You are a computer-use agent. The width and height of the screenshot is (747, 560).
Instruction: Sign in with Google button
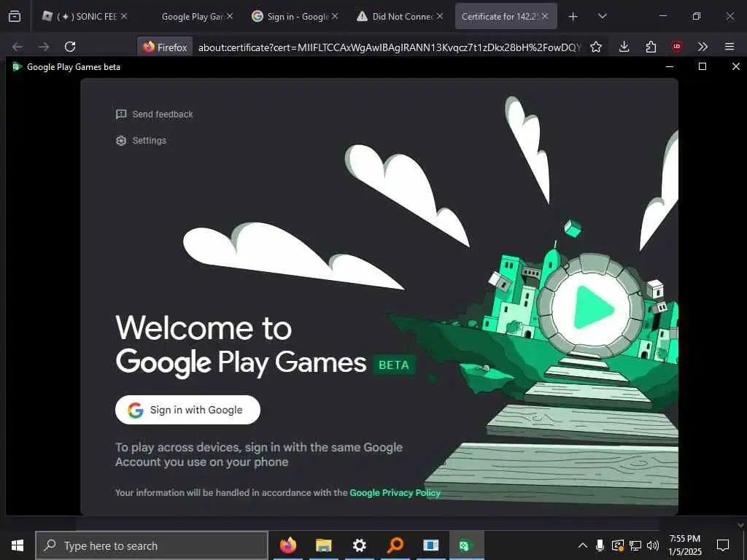187,410
